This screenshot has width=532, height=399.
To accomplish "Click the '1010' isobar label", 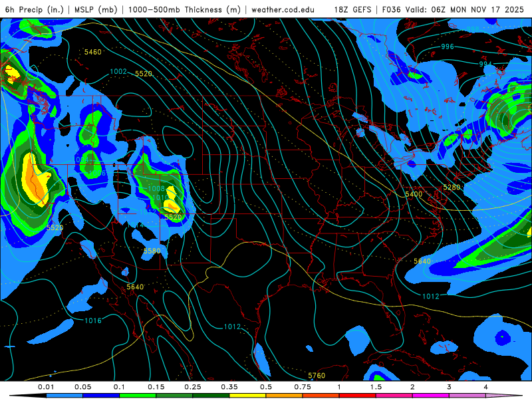I will coord(160,198).
